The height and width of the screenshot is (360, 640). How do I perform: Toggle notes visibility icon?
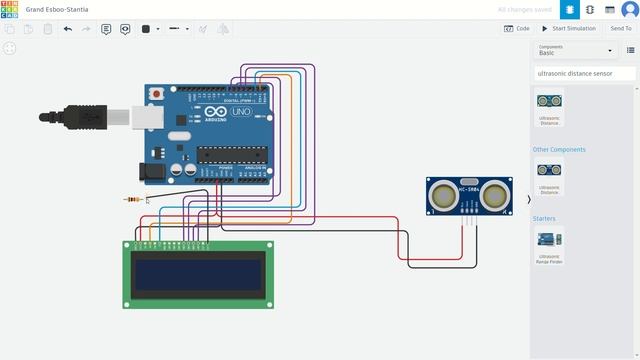(125, 29)
